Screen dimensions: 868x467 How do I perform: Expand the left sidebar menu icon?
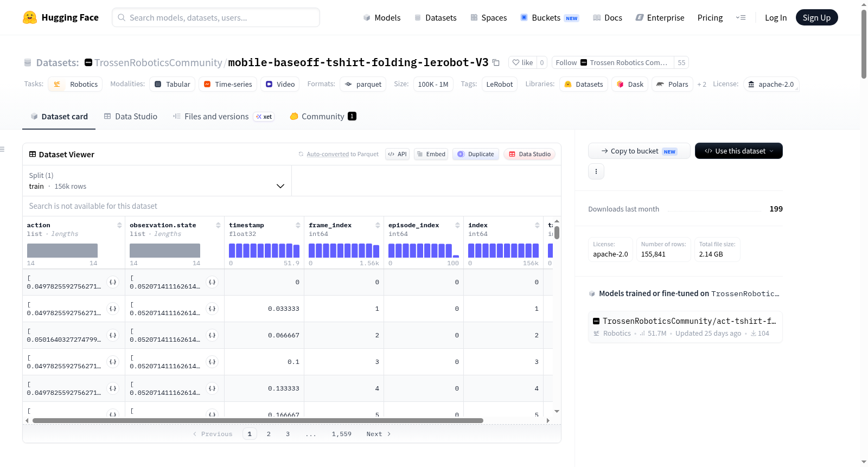[x=2, y=149]
